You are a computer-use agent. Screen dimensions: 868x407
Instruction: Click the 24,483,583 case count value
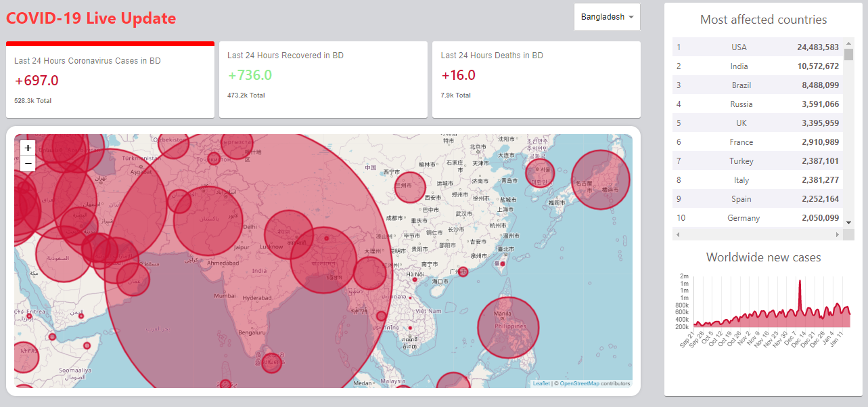point(818,47)
